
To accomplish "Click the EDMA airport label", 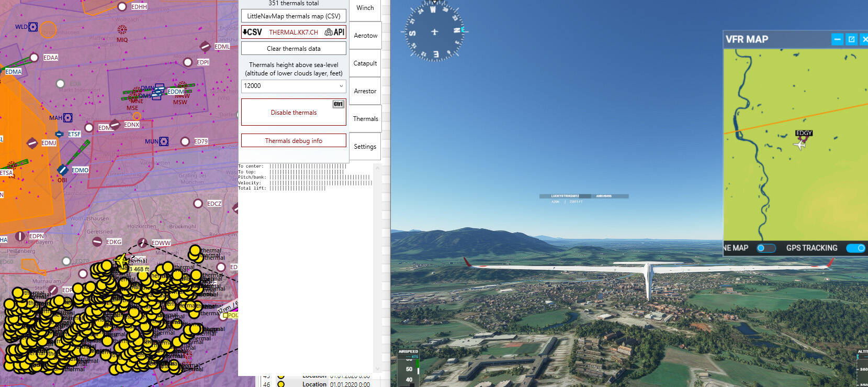I will (14, 72).
